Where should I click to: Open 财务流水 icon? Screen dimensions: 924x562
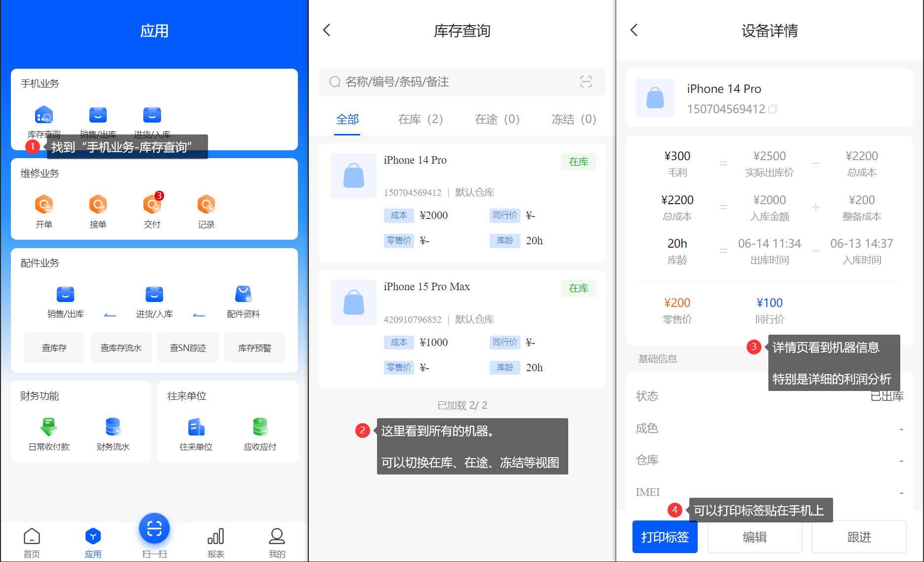point(113,427)
